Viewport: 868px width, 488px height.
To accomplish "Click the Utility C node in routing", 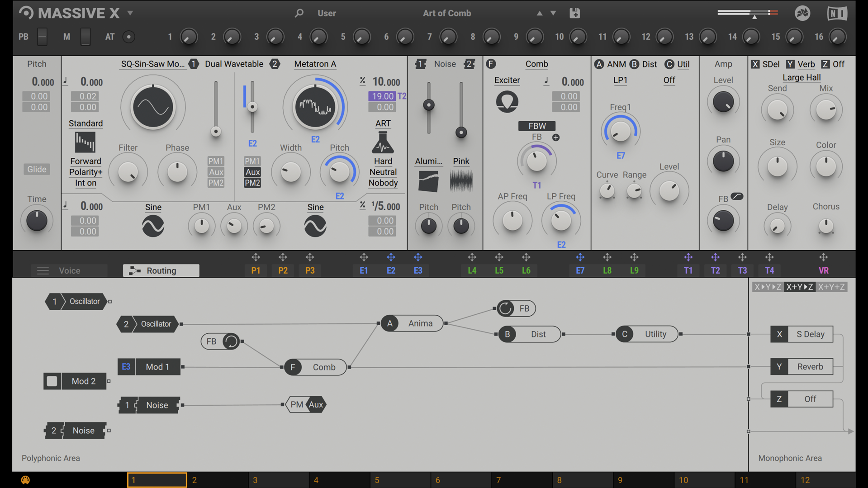I will (647, 334).
